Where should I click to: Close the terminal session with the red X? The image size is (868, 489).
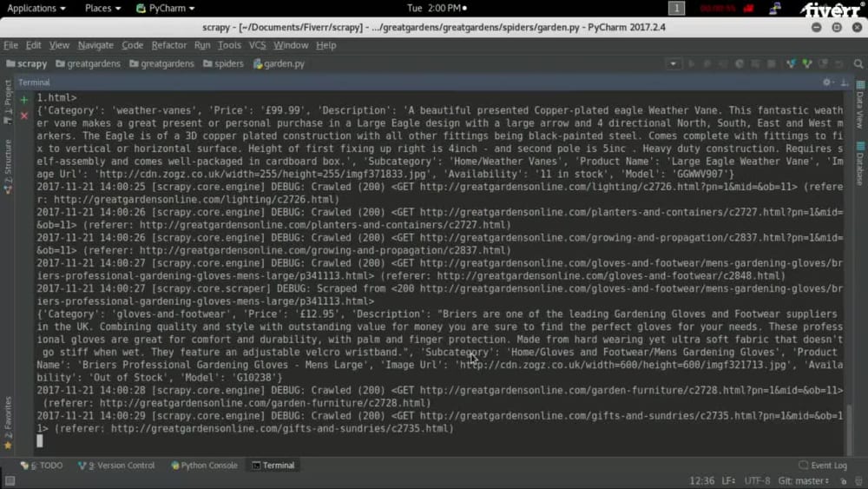[x=23, y=116]
